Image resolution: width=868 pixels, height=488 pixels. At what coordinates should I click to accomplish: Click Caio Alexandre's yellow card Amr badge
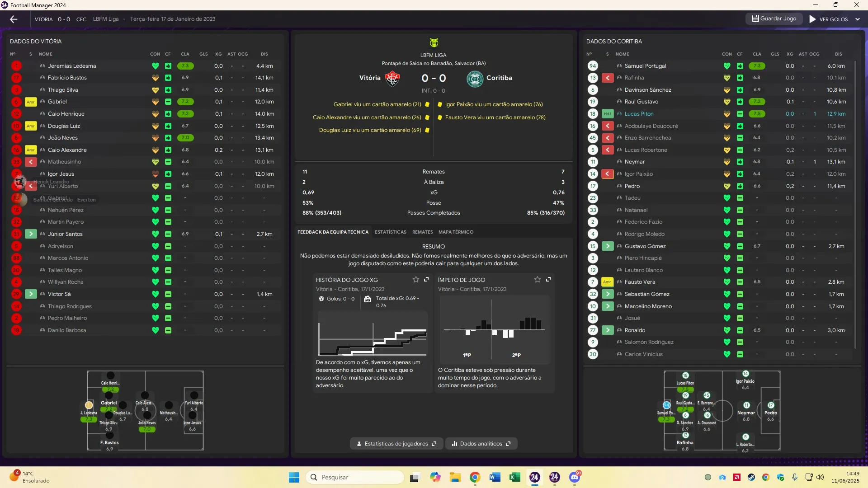tap(31, 150)
